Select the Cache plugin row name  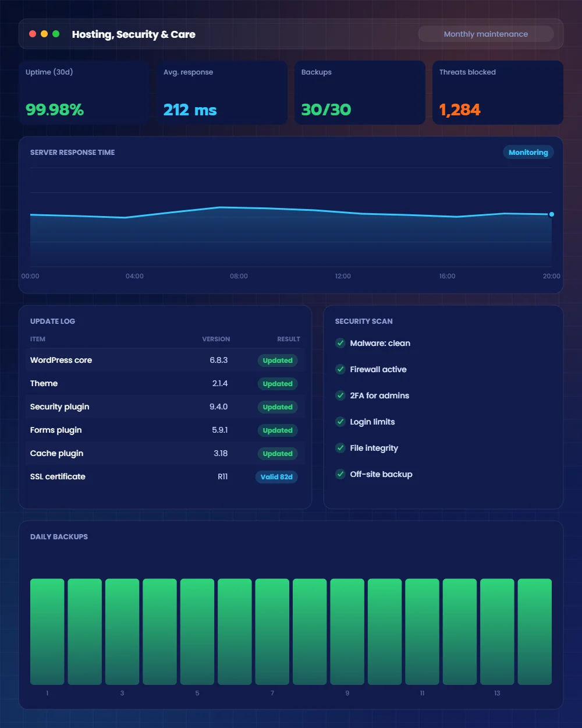(56, 453)
